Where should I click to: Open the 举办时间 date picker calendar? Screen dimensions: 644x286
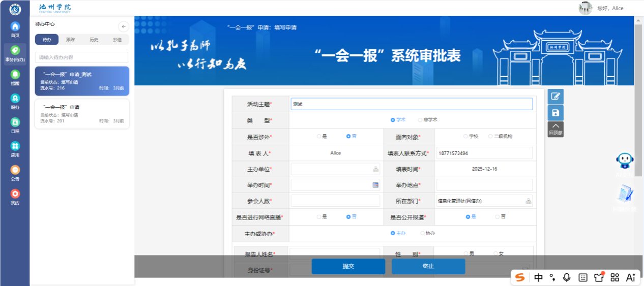point(375,185)
